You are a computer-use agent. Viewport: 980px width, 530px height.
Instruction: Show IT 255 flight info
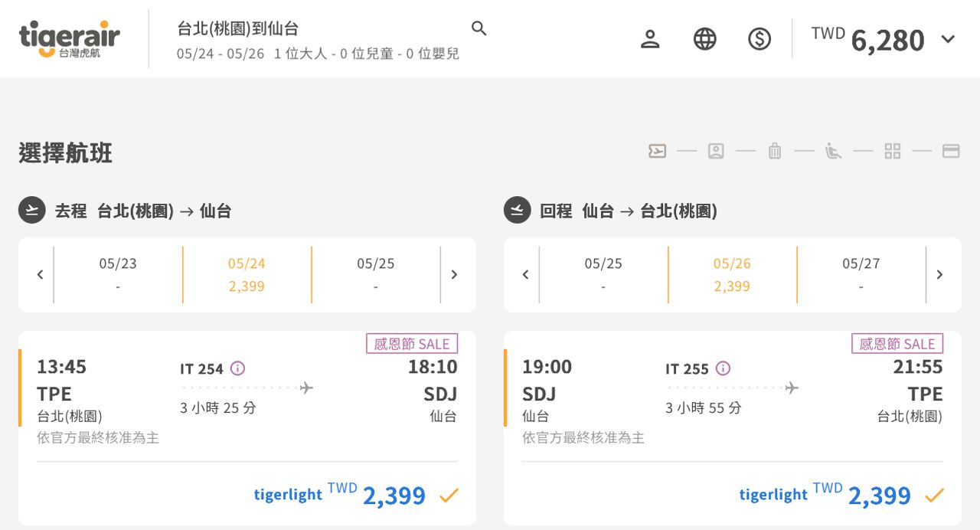click(723, 369)
